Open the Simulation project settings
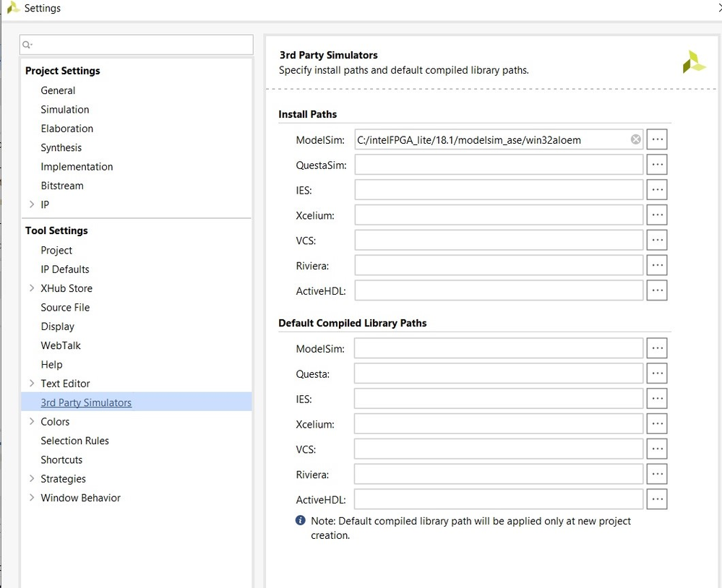Image resolution: width=722 pixels, height=588 pixels. (65, 110)
